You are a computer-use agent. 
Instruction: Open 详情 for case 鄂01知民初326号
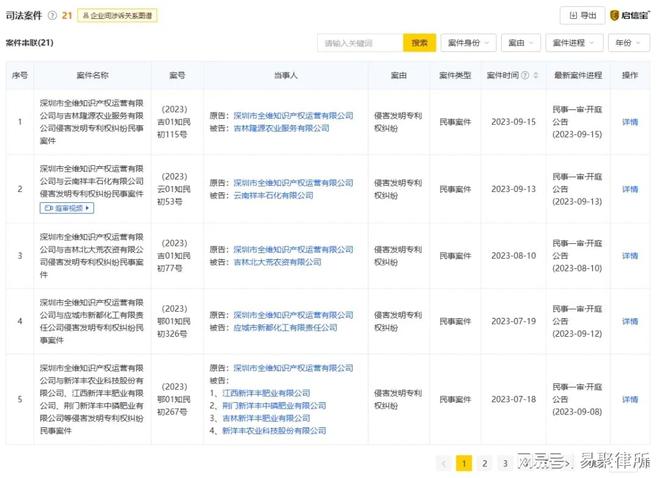click(630, 321)
